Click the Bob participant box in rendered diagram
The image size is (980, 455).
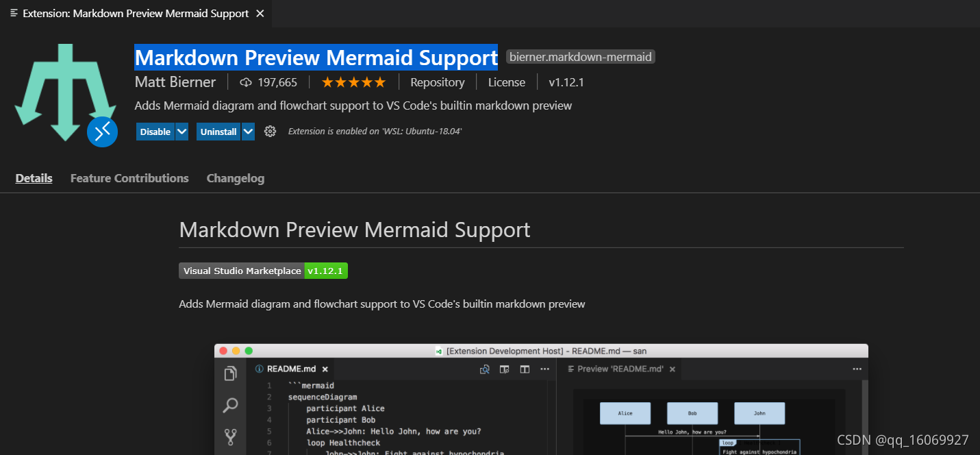[692, 413]
